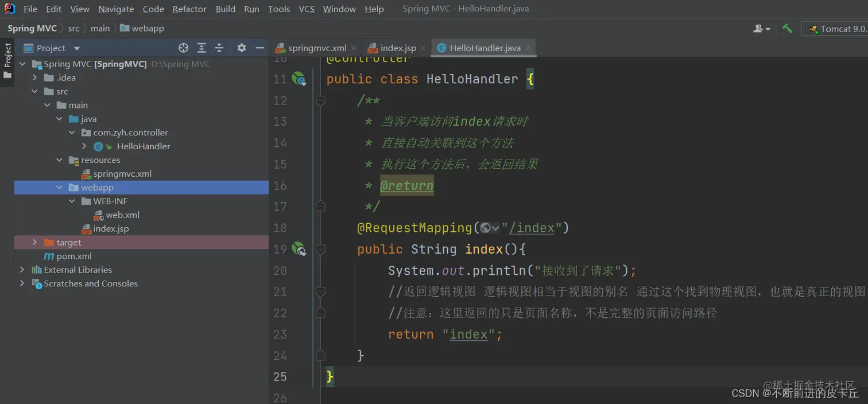868x404 pixels.
Task: Click src breadcrumb in navigation bar
Action: coord(73,28)
